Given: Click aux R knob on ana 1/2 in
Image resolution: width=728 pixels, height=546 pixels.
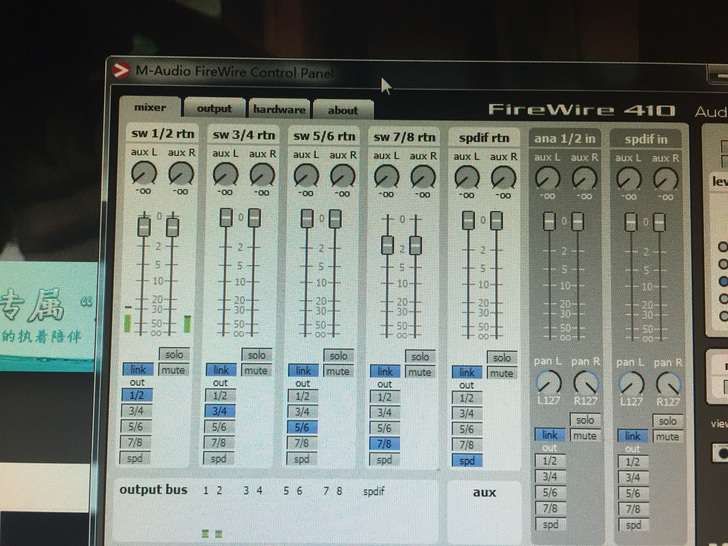Looking at the screenshot, I should (584, 179).
